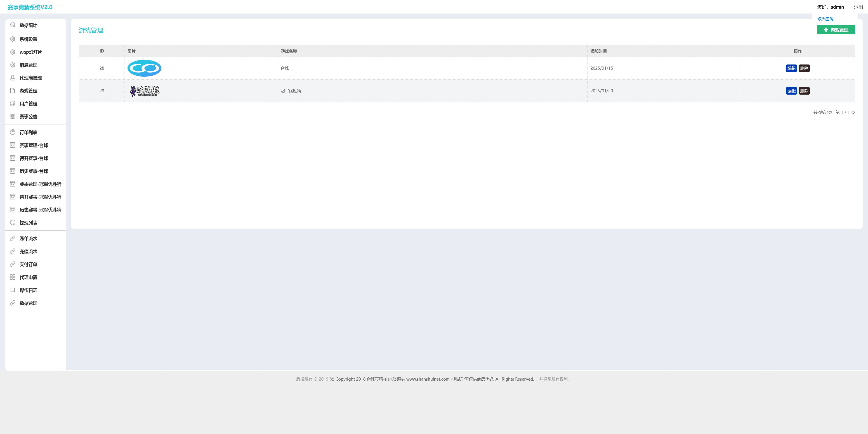868x434 pixels.
Task: Click the book icon beside 赛事公告
Action: pos(12,116)
